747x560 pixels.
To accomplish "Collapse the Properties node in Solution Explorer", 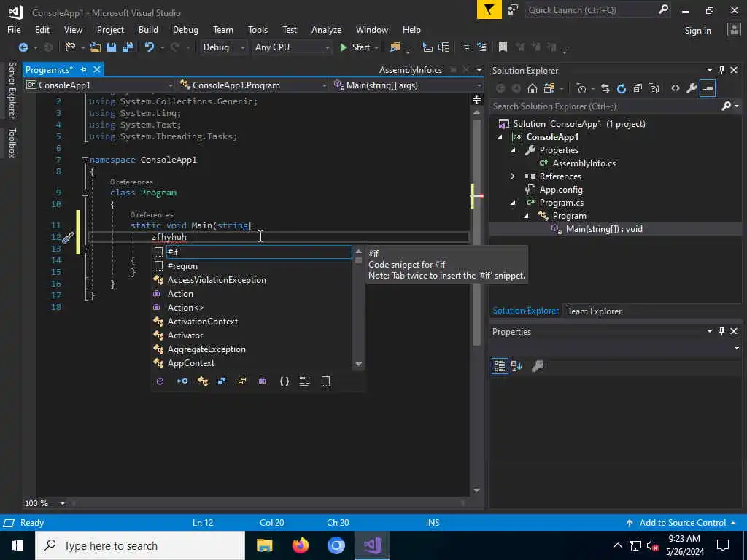I will [x=513, y=150].
